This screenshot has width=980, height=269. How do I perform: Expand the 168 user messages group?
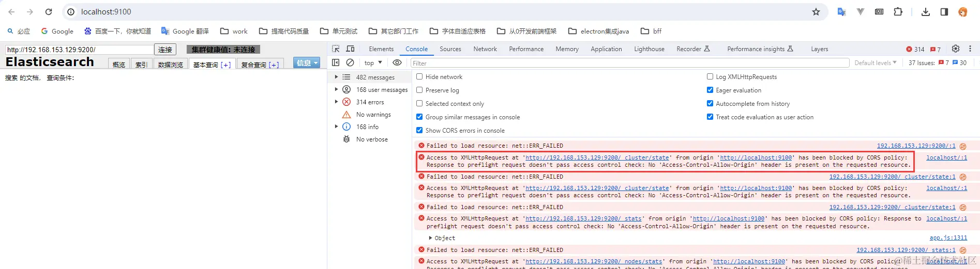coord(336,89)
